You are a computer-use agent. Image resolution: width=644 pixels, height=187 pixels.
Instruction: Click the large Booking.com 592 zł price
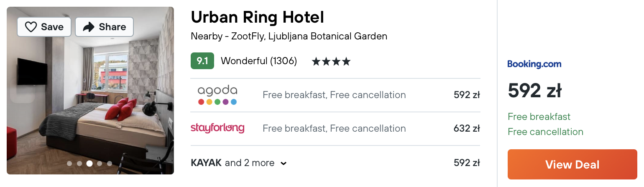534,91
